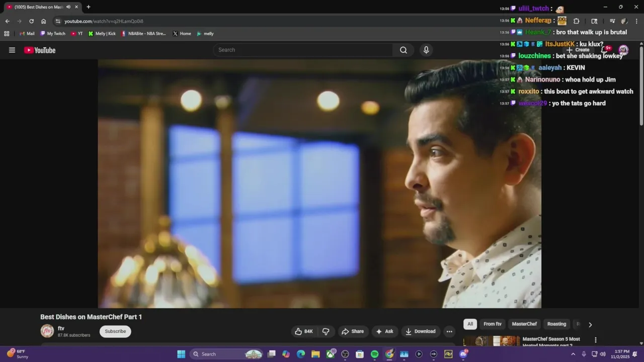Image resolution: width=644 pixels, height=362 pixels.
Task: Share the MasterChef video
Action: click(x=352, y=331)
